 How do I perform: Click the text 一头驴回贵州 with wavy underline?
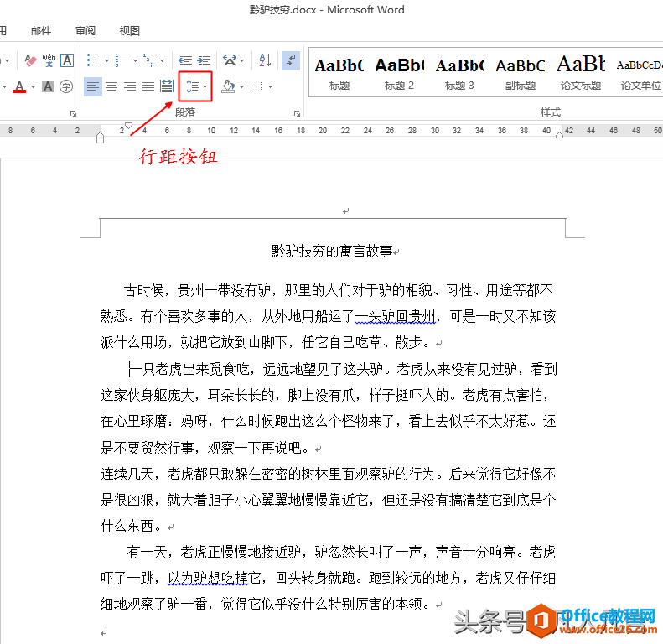click(396, 316)
